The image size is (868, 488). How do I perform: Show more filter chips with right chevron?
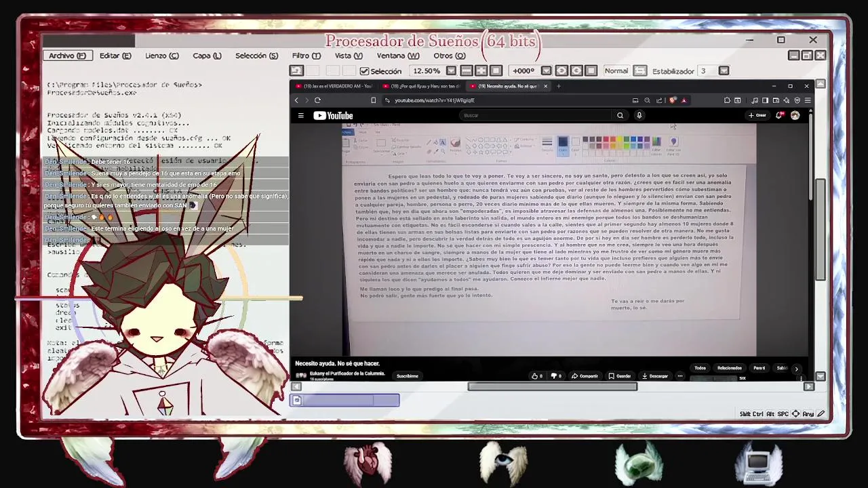(797, 369)
